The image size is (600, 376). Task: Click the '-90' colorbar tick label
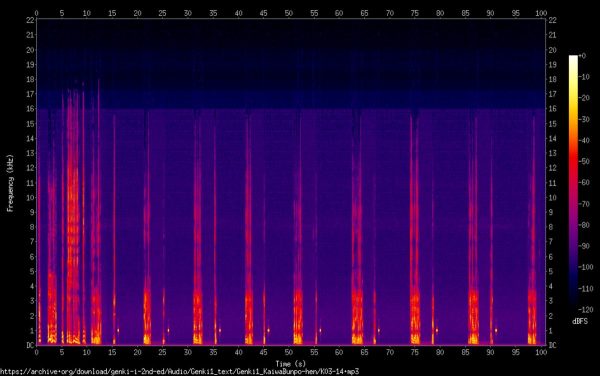pos(584,246)
